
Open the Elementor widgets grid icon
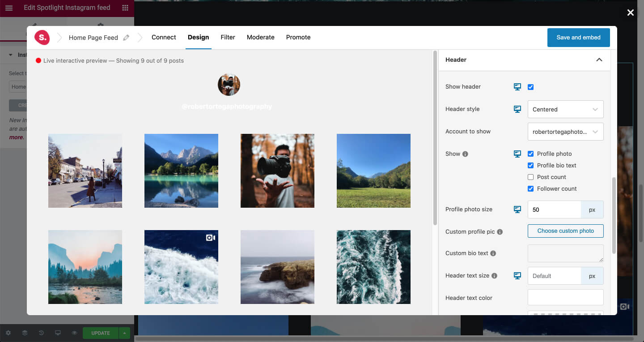[125, 8]
